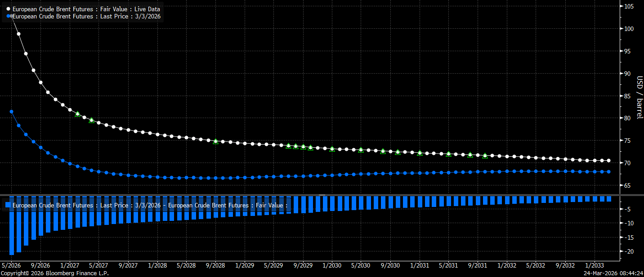Click the tallest blue spread bar at 5/2026
Image resolution: width=644 pixels, height=277 pixels.
click(x=11, y=225)
